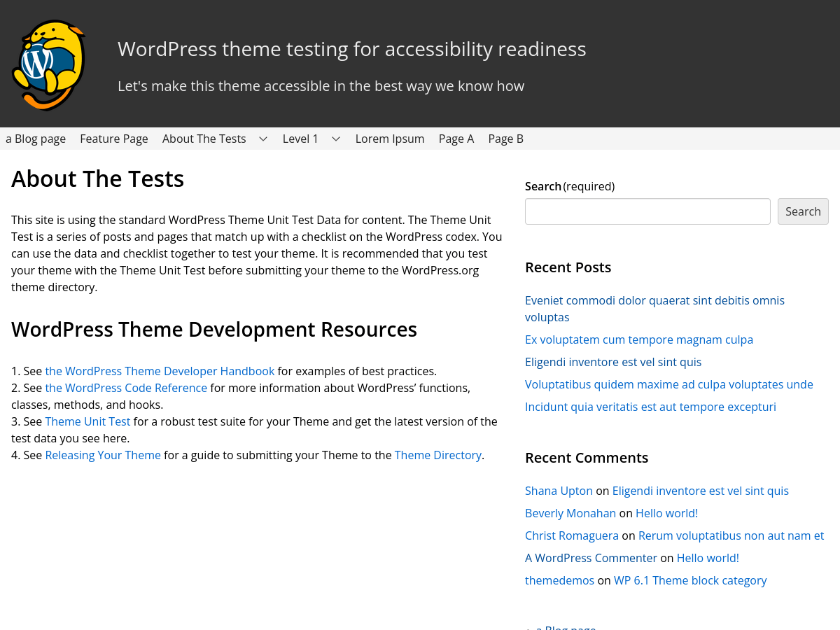Click the Recent Comments widget heading

(x=587, y=458)
